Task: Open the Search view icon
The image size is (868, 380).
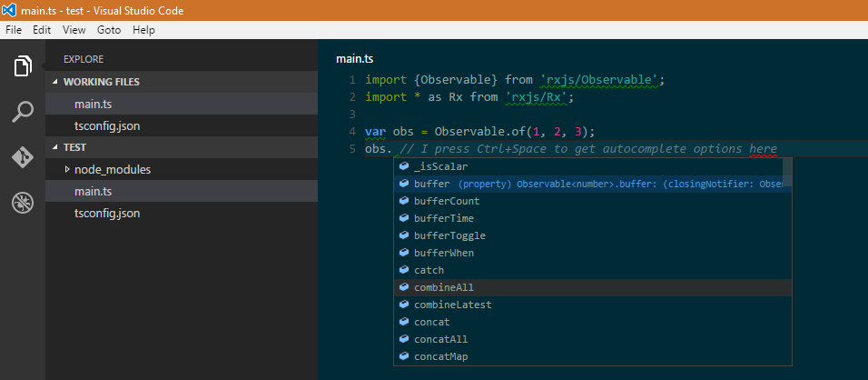Action: coord(23,111)
